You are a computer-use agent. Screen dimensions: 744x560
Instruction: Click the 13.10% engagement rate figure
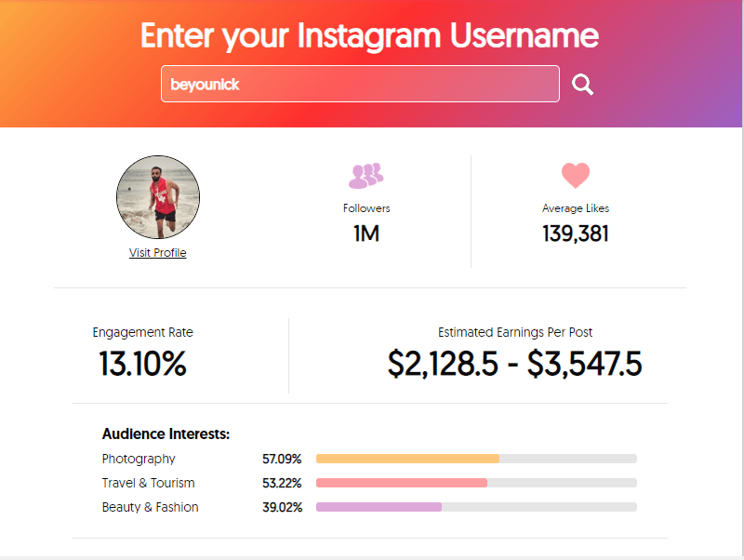click(143, 364)
